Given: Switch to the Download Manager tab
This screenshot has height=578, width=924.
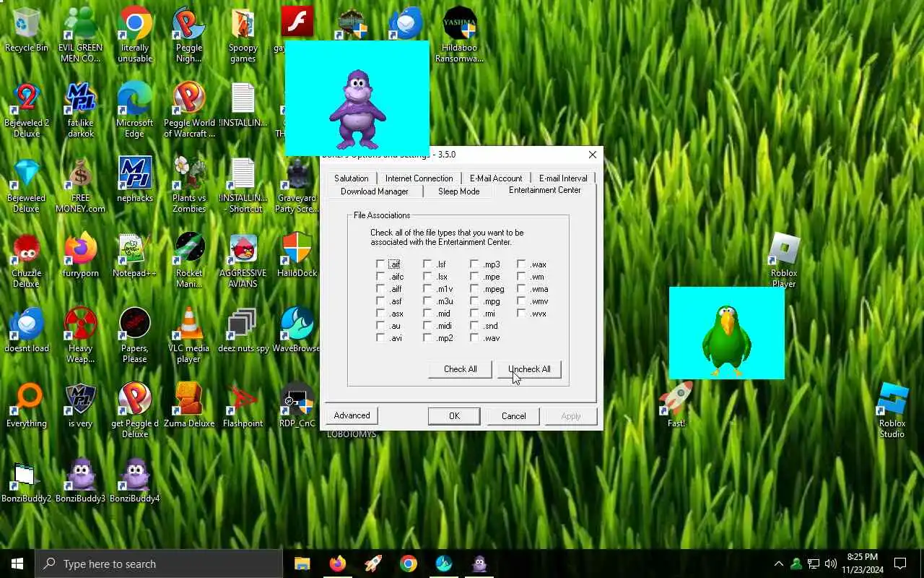Looking at the screenshot, I should (x=374, y=191).
